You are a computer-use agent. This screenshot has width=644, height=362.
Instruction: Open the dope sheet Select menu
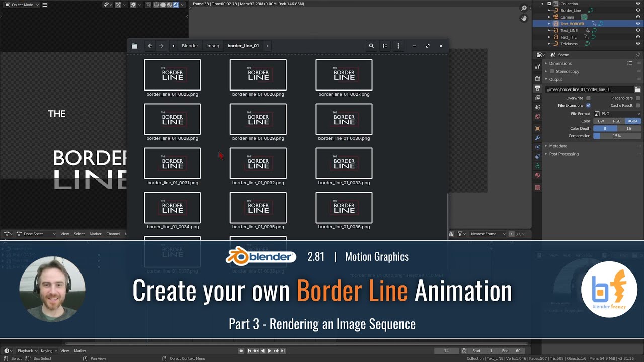(x=79, y=234)
